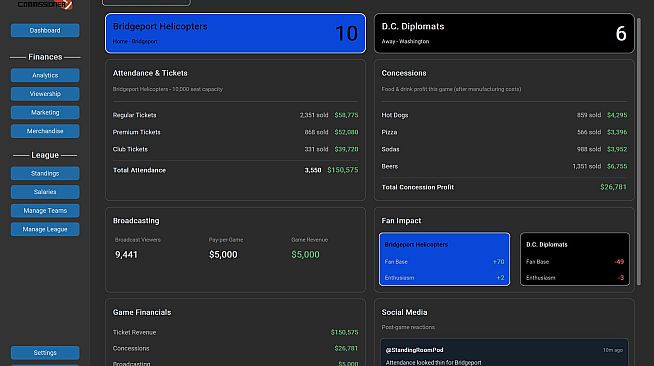This screenshot has width=654, height=366.
Task: Click Pay-per-Game value $5,000
Action: (x=223, y=255)
